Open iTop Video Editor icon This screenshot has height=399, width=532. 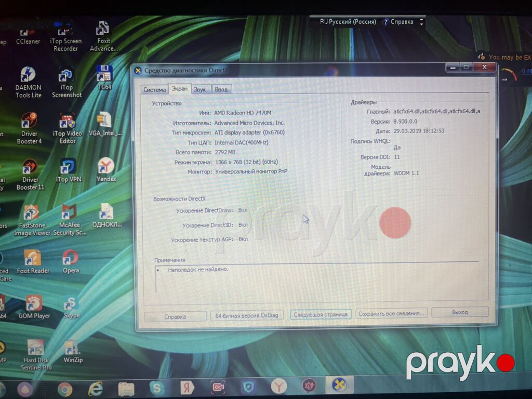click(67, 129)
